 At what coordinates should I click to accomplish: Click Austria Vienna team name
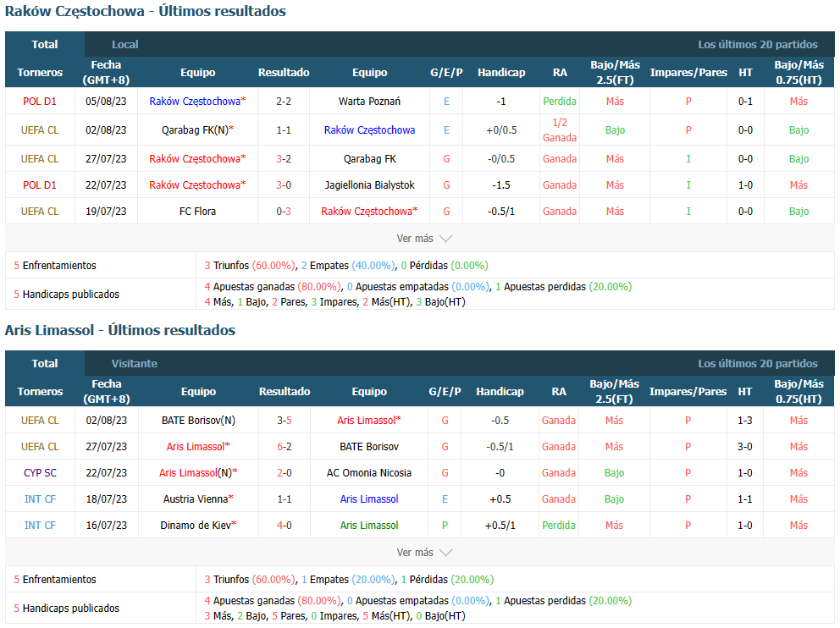pyautogui.click(x=198, y=499)
